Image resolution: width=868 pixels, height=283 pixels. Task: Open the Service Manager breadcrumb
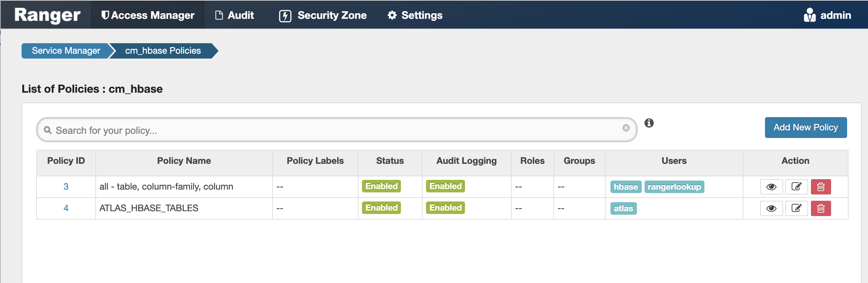(x=65, y=51)
